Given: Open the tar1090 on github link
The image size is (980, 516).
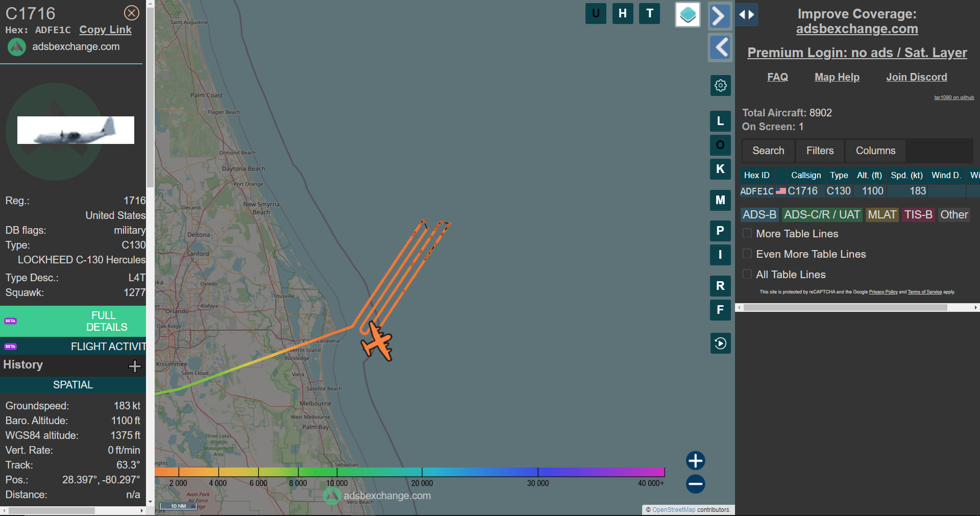Looking at the screenshot, I should coord(954,97).
